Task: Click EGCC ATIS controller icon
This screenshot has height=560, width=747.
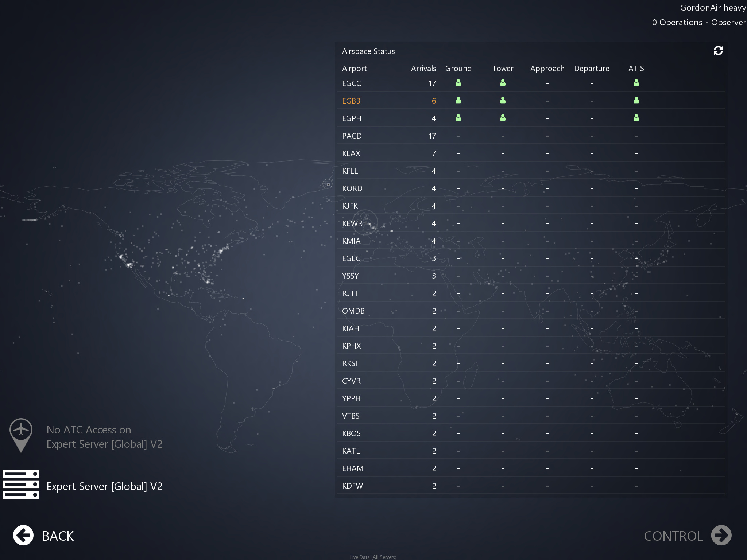Action: (636, 83)
